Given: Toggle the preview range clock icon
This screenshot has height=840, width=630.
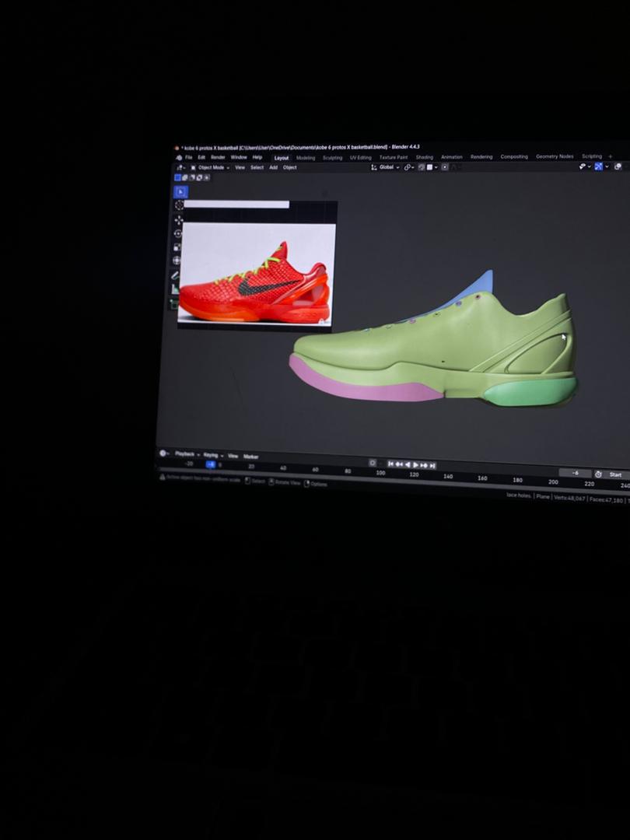Looking at the screenshot, I should point(598,474).
